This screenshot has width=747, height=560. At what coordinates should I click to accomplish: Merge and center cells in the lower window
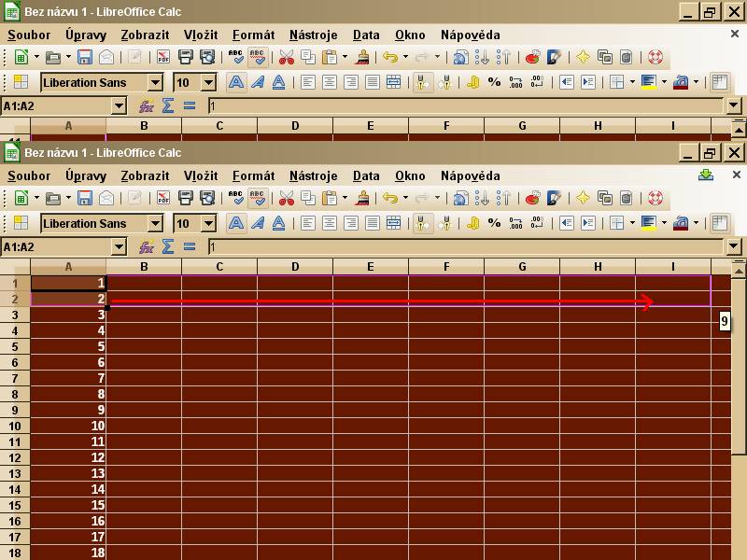pos(393,223)
